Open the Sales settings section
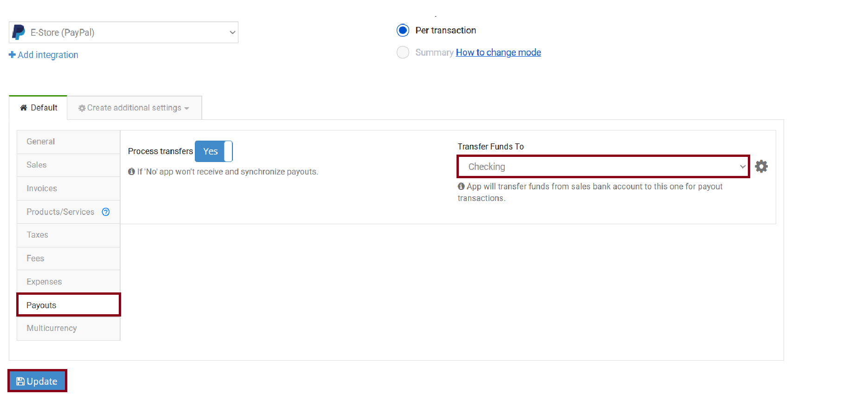The image size is (868, 395). 69,165
